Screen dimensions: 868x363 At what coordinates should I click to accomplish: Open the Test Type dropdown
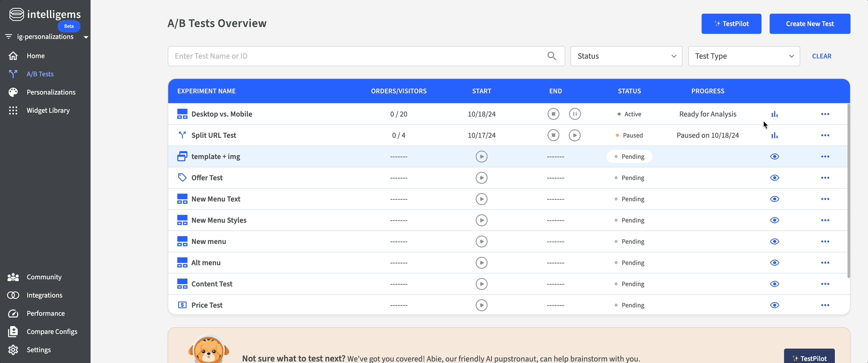pos(744,56)
